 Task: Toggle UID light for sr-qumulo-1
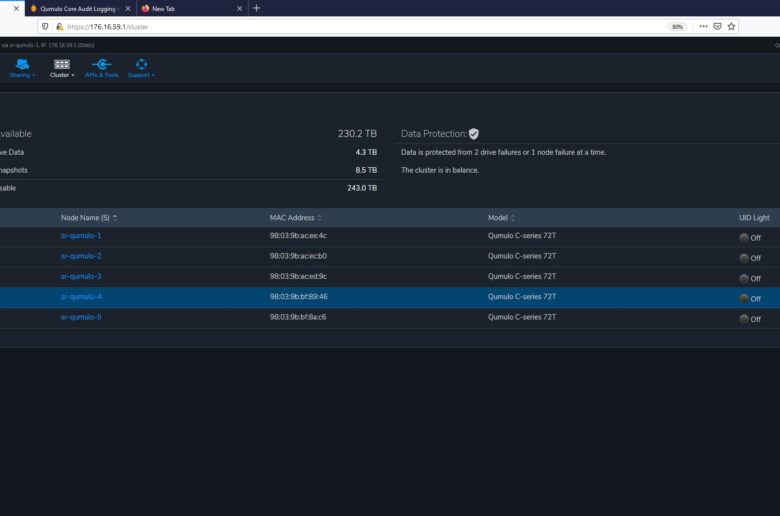(x=744, y=238)
